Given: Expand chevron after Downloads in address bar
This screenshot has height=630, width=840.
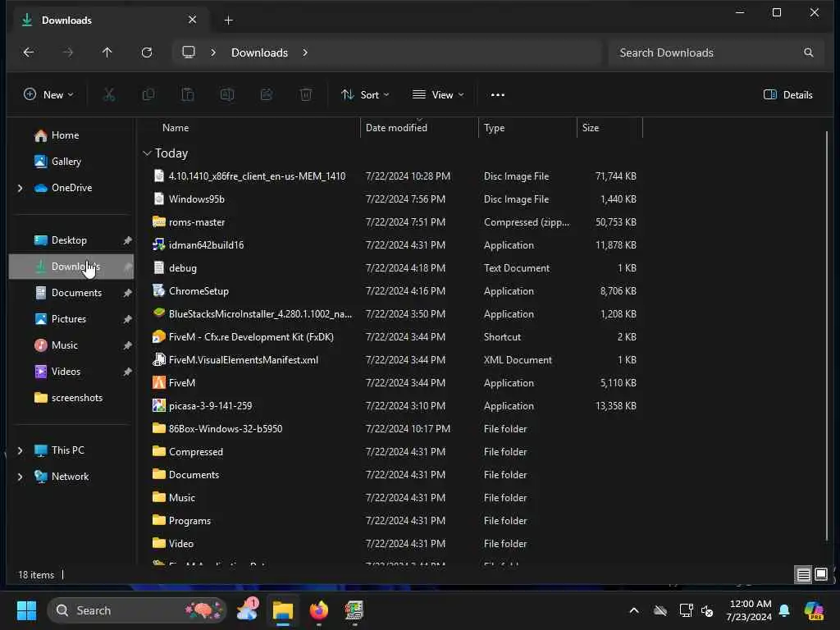Looking at the screenshot, I should [305, 52].
